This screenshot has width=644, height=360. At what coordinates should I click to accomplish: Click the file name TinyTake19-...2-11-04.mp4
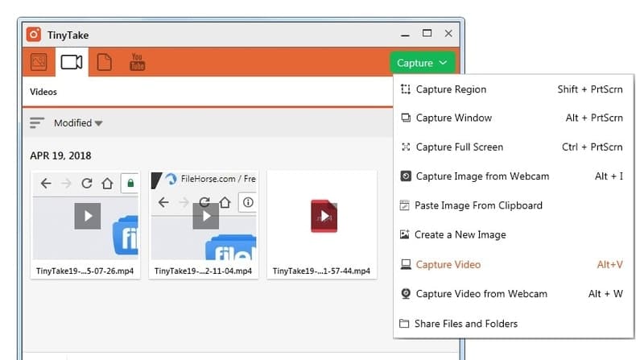(x=204, y=271)
